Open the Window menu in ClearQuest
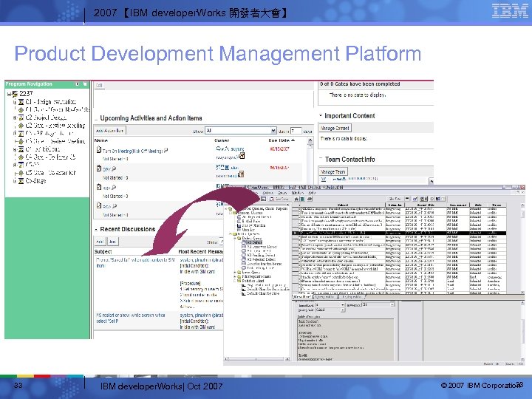The image size is (532, 399). coord(298,193)
